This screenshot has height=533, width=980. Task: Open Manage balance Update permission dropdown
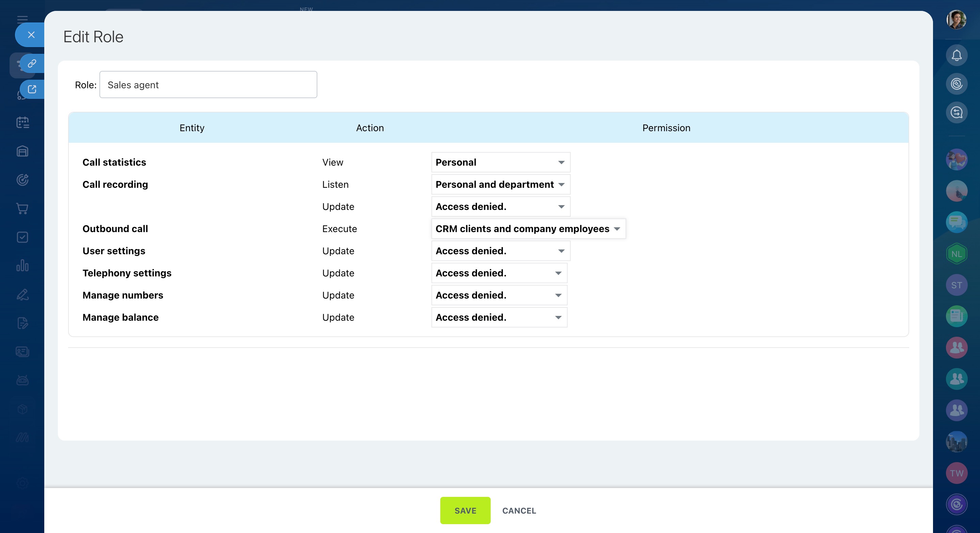click(499, 317)
